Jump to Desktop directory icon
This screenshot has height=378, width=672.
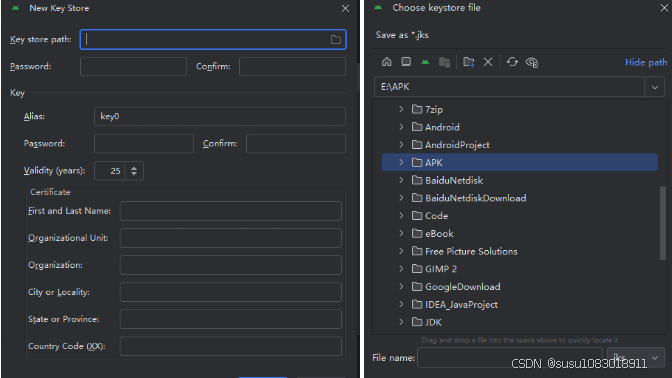coord(406,62)
